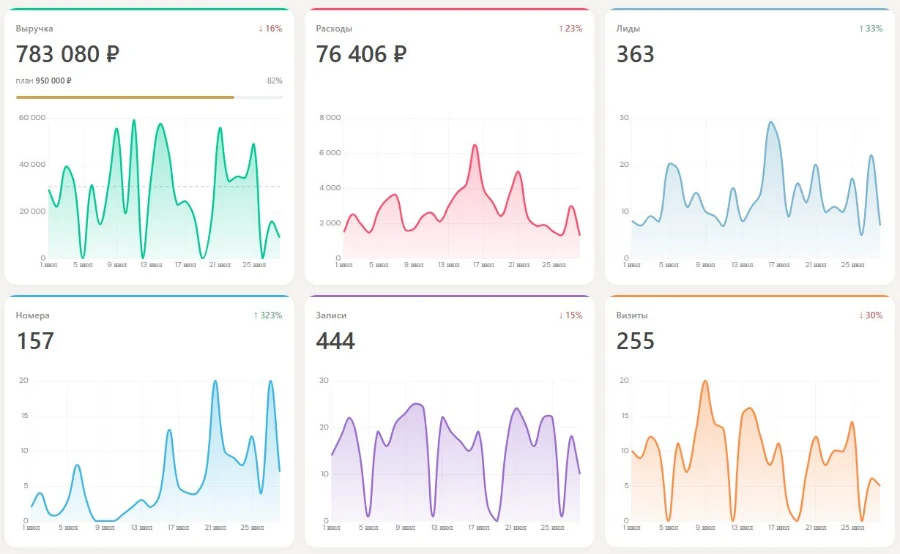Click the 2 000 axis label on Расходы chart
The height and width of the screenshot is (554, 900).
330,223
